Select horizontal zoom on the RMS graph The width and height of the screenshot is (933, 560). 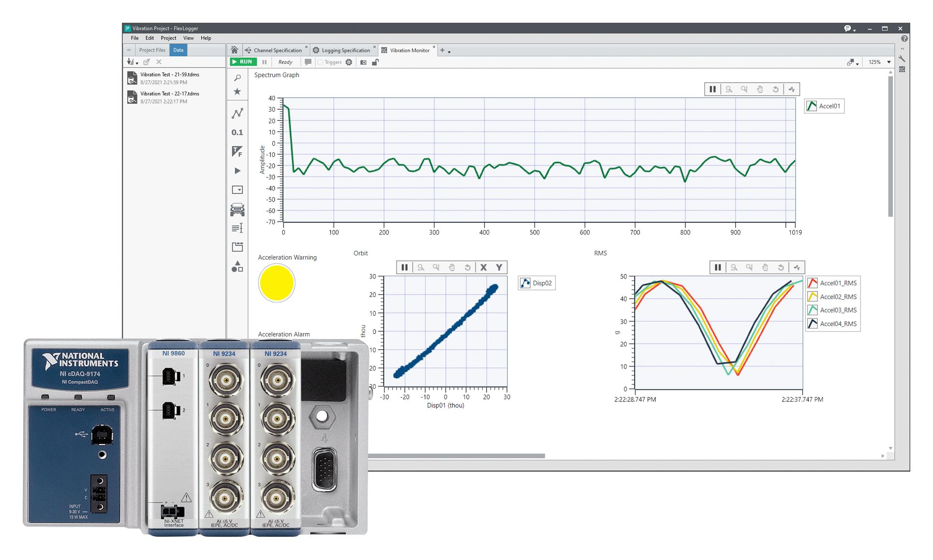(x=734, y=267)
